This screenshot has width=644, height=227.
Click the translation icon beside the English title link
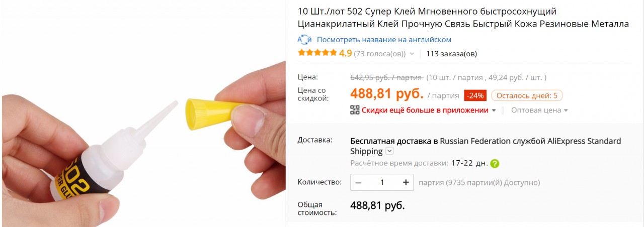coord(305,40)
